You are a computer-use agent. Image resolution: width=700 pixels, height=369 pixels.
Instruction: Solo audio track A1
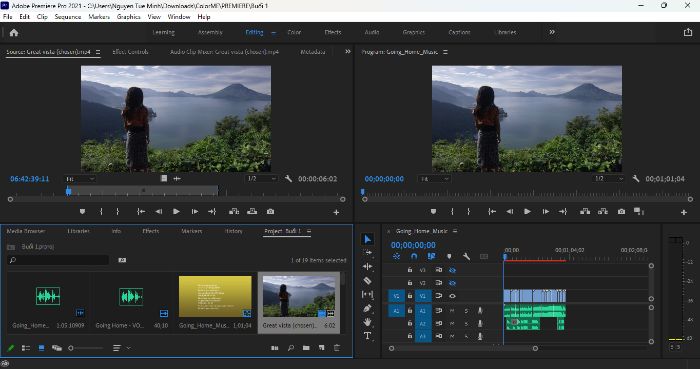(x=467, y=311)
